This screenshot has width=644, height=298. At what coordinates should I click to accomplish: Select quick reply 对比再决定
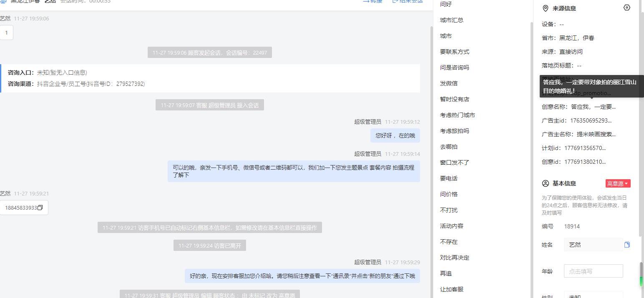pos(455,258)
